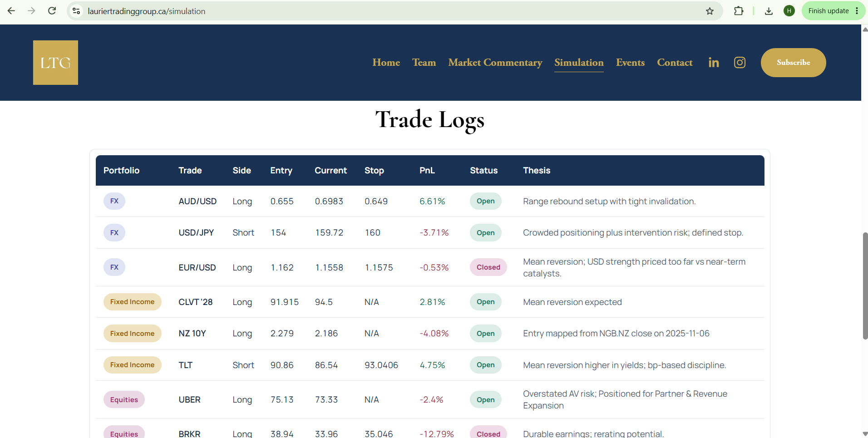Open the Events nav link

pos(630,63)
